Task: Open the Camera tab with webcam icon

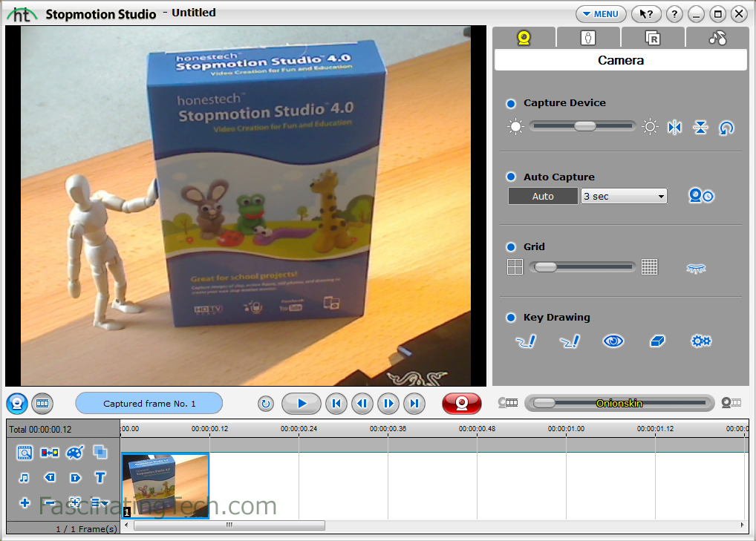Action: pos(524,38)
